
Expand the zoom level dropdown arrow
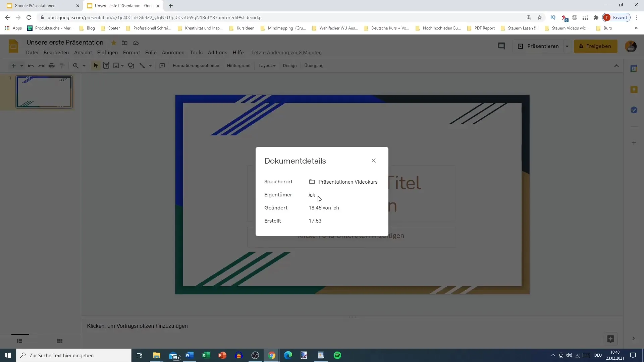point(84,66)
